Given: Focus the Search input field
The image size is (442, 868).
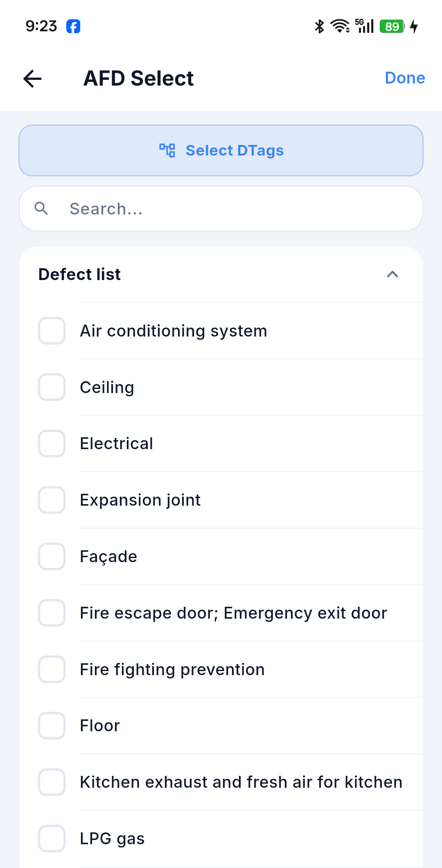Looking at the screenshot, I should click(221, 209).
